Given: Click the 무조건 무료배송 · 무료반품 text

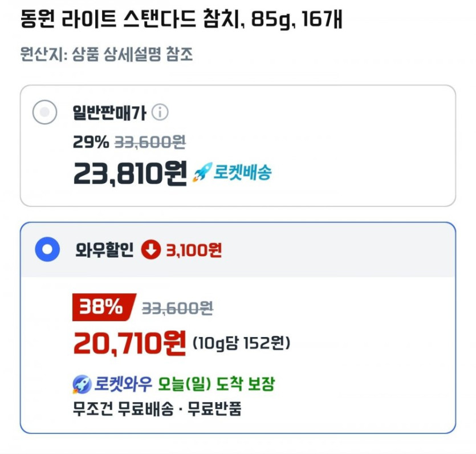Looking at the screenshot, I should pyautogui.click(x=157, y=409).
